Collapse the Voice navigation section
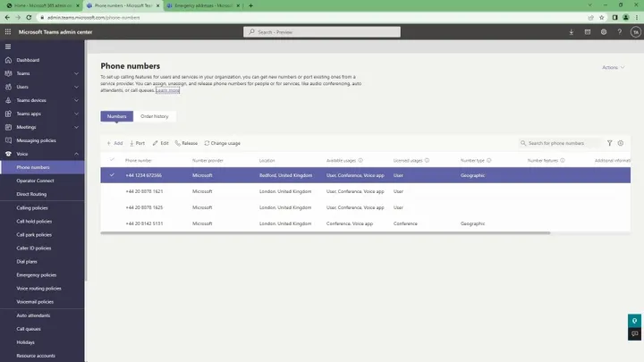Image resolution: width=644 pixels, height=362 pixels. click(x=76, y=154)
